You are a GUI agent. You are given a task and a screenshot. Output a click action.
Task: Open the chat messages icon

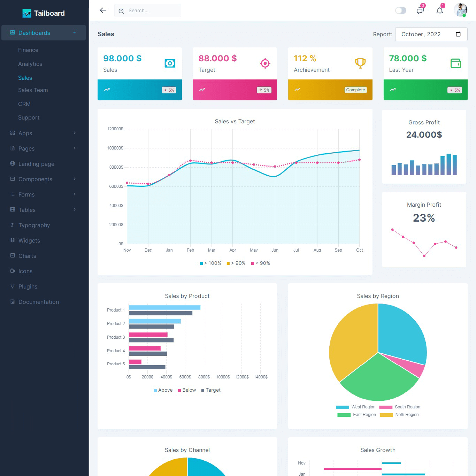coord(420,10)
